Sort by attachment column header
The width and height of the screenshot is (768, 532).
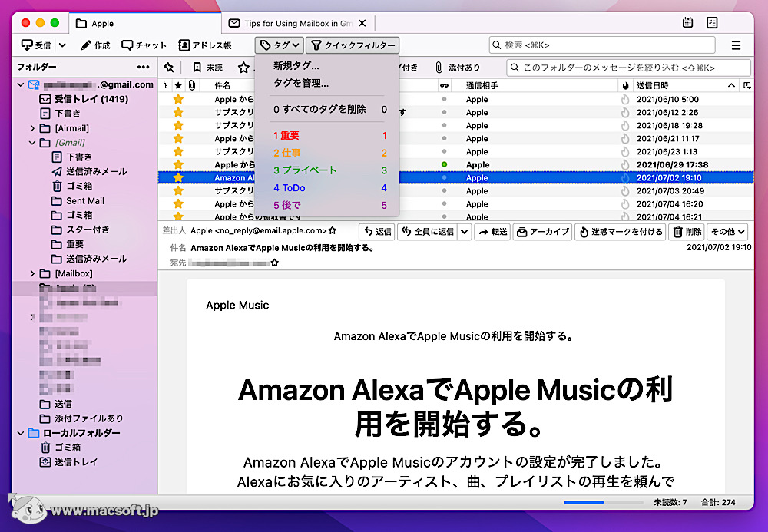tap(192, 85)
